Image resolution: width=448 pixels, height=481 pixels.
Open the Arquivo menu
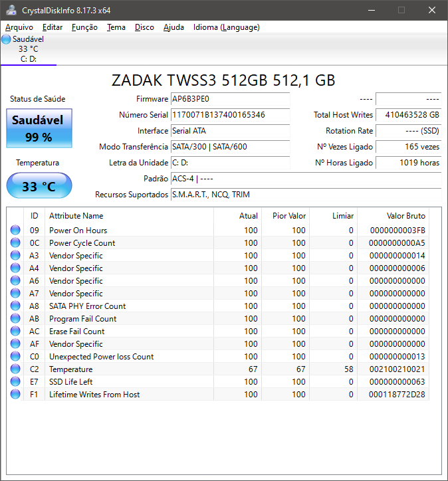[19, 27]
